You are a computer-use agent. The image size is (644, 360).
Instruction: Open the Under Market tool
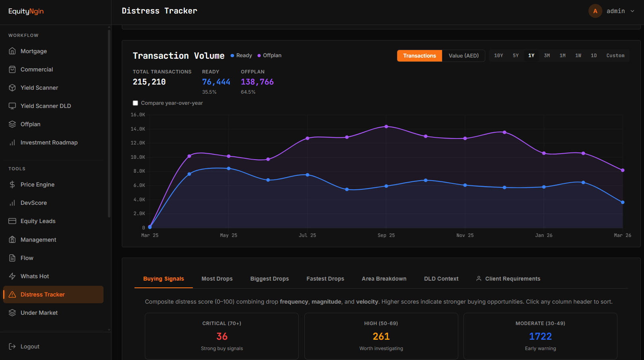[38, 312]
